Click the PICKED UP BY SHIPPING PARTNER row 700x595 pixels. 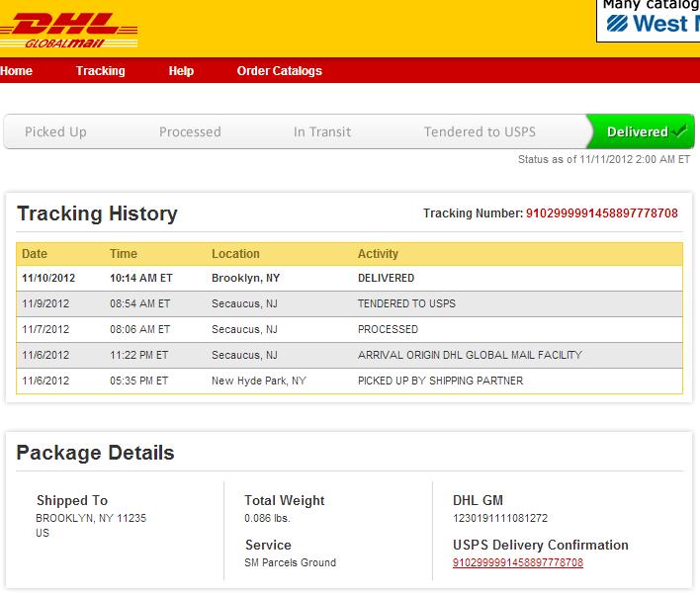[349, 381]
